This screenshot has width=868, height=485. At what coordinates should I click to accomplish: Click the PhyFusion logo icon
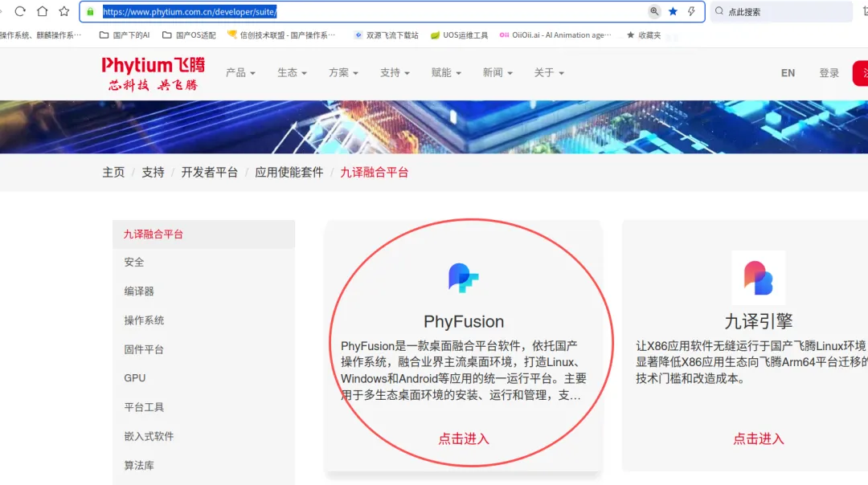pos(464,278)
